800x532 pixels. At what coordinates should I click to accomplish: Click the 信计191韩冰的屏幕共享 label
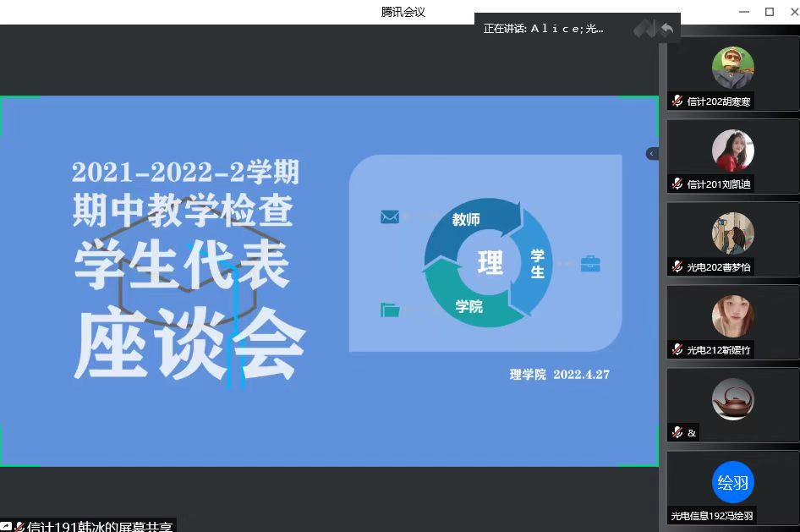100,527
